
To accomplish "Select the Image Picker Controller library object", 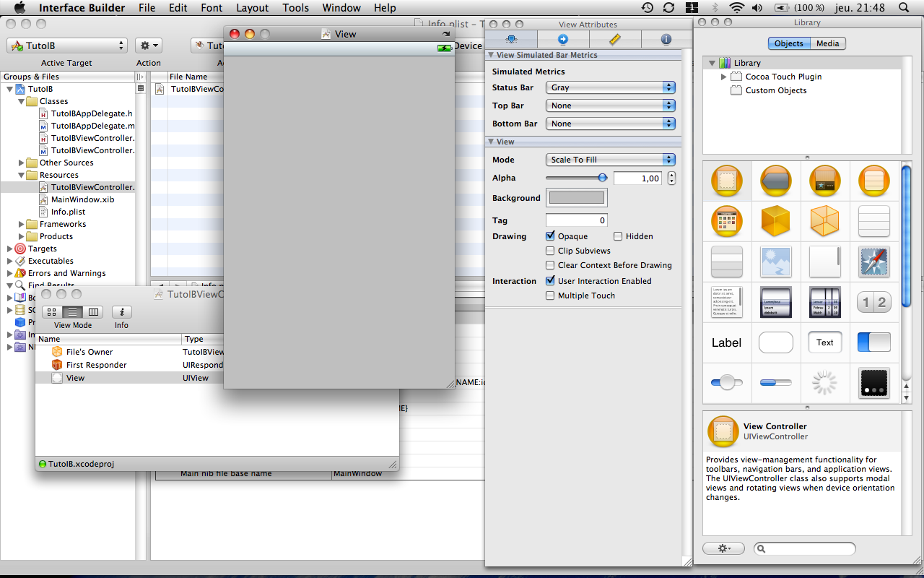I will click(727, 221).
